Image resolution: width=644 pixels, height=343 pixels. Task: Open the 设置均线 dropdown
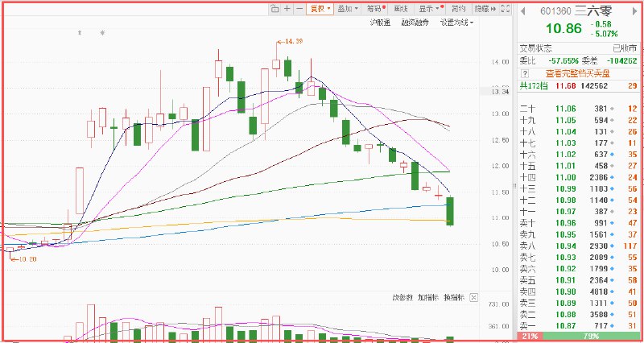456,23
